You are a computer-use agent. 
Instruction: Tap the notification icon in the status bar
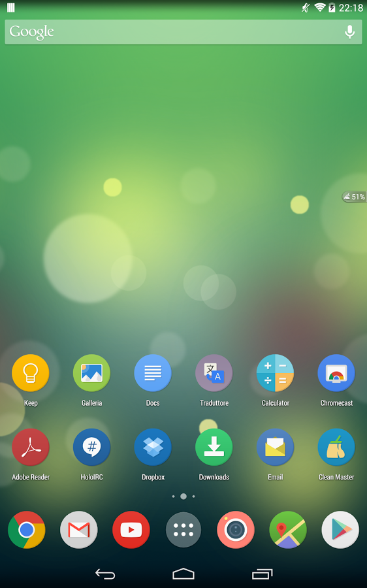11,7
